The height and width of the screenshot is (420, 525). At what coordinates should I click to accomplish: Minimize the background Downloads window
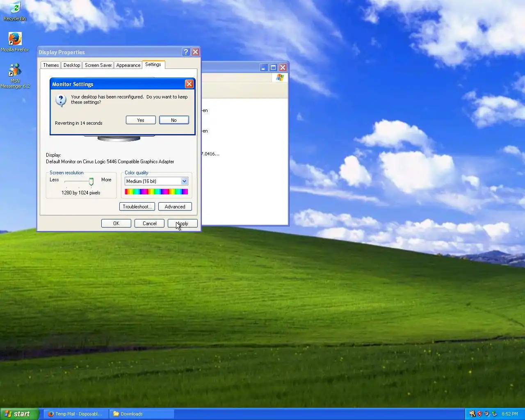coord(264,67)
